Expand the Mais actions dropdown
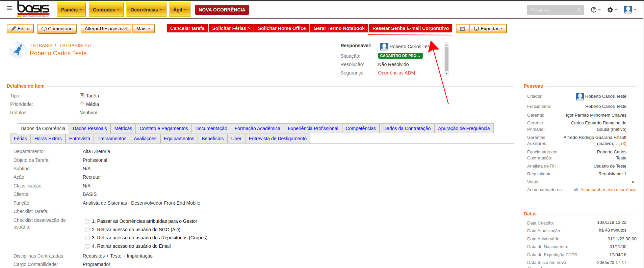644x268 pixels. [x=143, y=29]
